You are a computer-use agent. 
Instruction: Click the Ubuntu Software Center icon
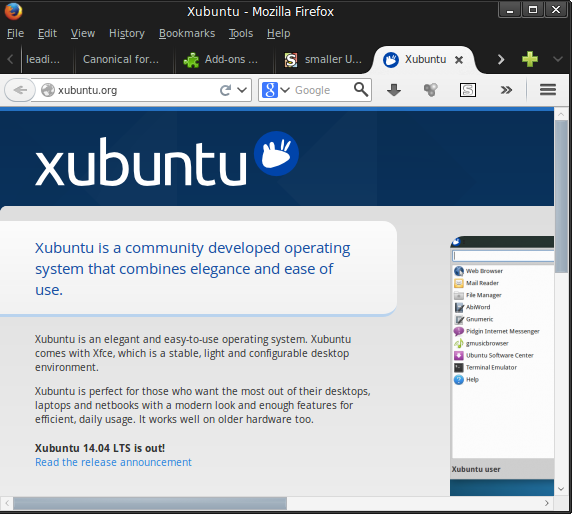(x=459, y=355)
